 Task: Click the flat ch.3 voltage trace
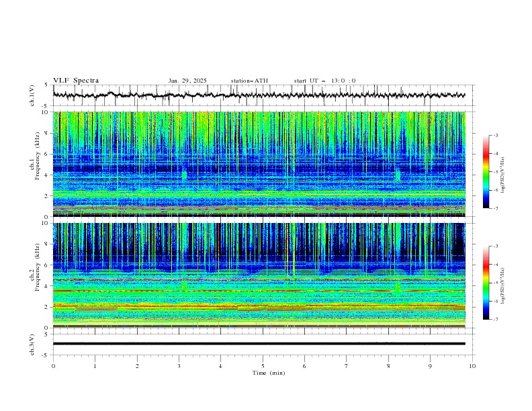tap(259, 344)
